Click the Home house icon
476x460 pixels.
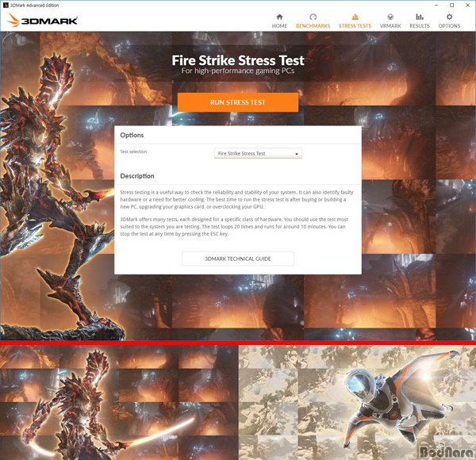[279, 17]
